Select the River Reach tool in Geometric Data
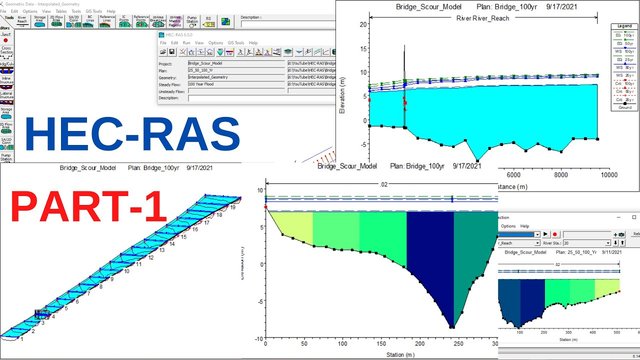 22,21
